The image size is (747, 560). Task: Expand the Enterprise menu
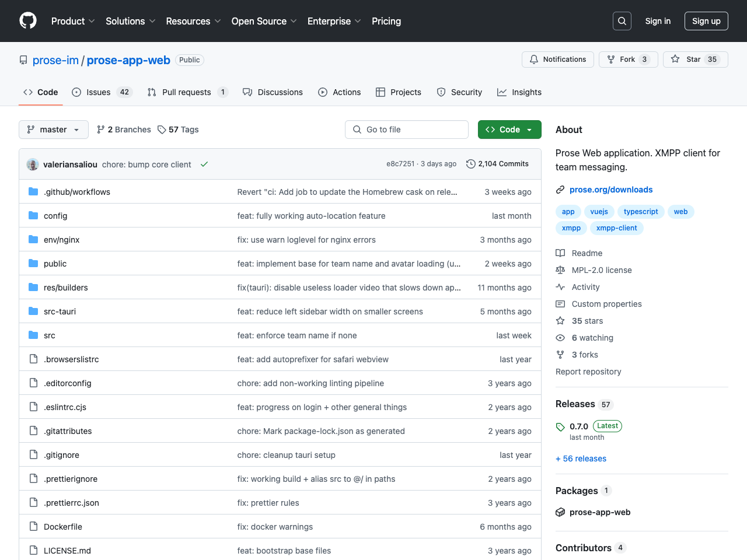(x=334, y=21)
